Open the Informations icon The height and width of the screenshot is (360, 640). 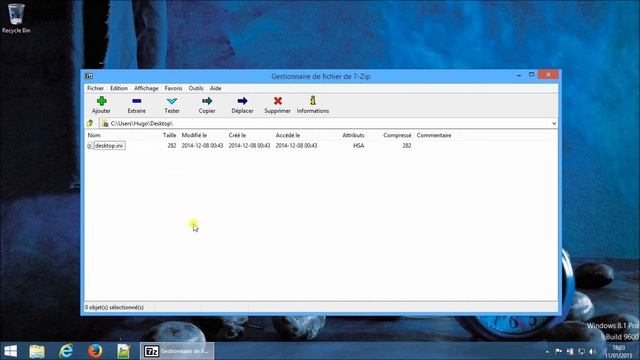click(x=313, y=100)
